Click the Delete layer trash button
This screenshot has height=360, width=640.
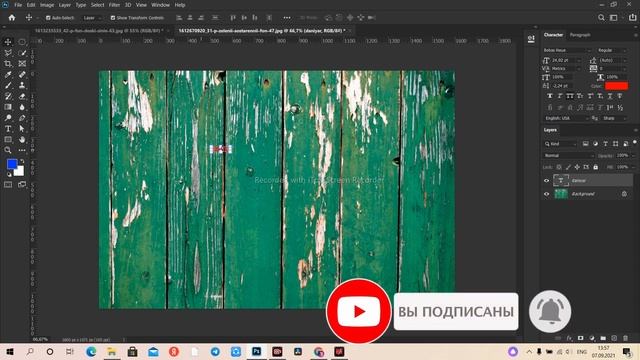tap(625, 338)
